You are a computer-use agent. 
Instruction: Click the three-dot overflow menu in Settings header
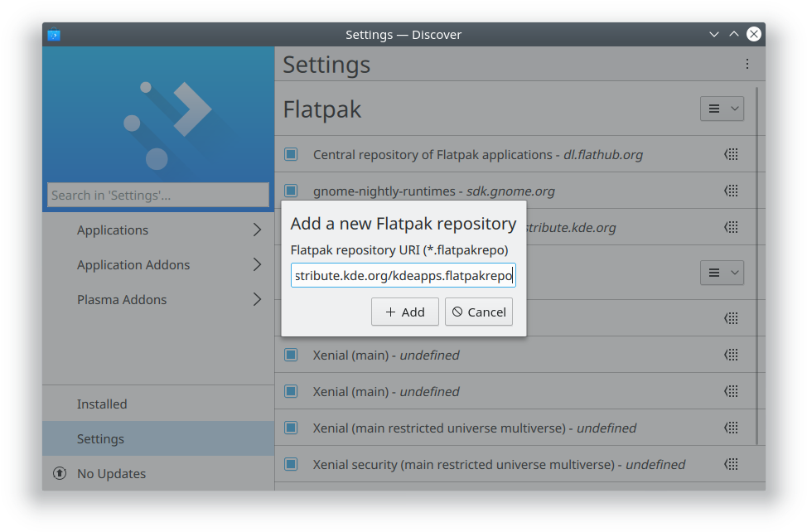[747, 64]
